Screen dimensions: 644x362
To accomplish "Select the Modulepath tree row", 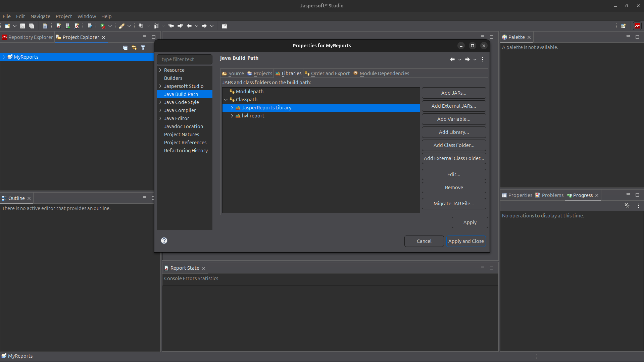I will point(321,92).
